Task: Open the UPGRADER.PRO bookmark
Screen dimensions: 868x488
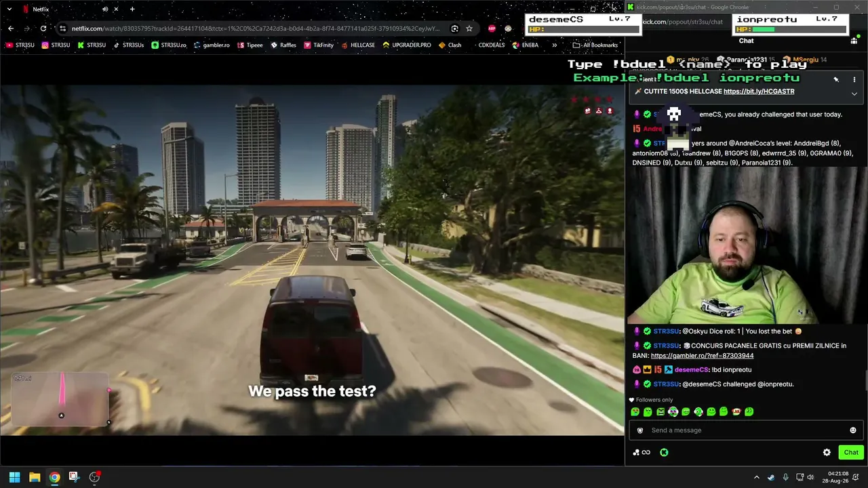Action: [407, 45]
